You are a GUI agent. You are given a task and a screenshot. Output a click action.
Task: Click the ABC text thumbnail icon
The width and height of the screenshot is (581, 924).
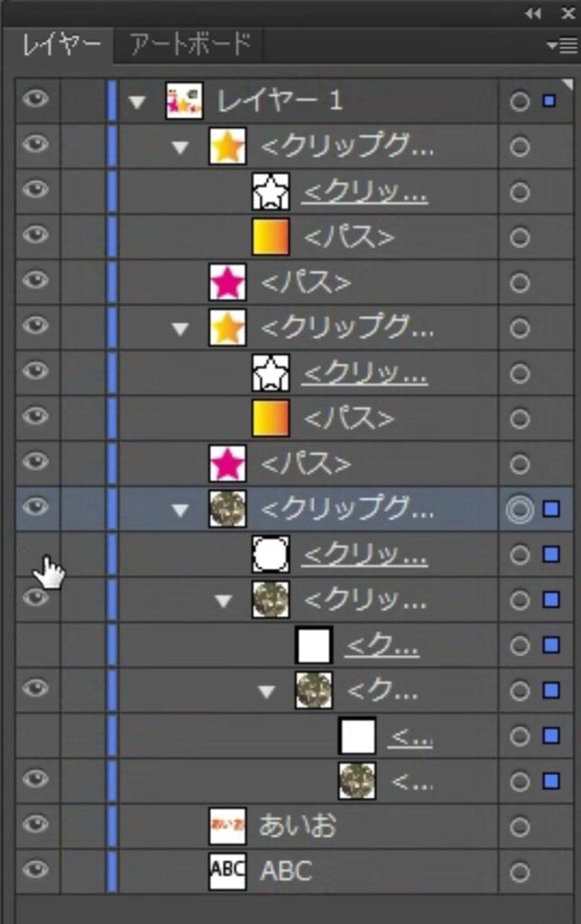pos(227,871)
